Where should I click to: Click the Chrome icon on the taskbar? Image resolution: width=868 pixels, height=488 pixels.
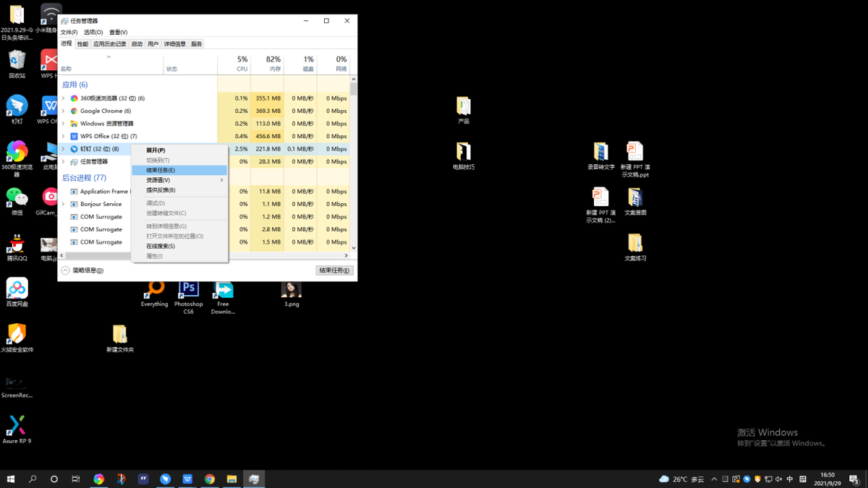pos(210,479)
